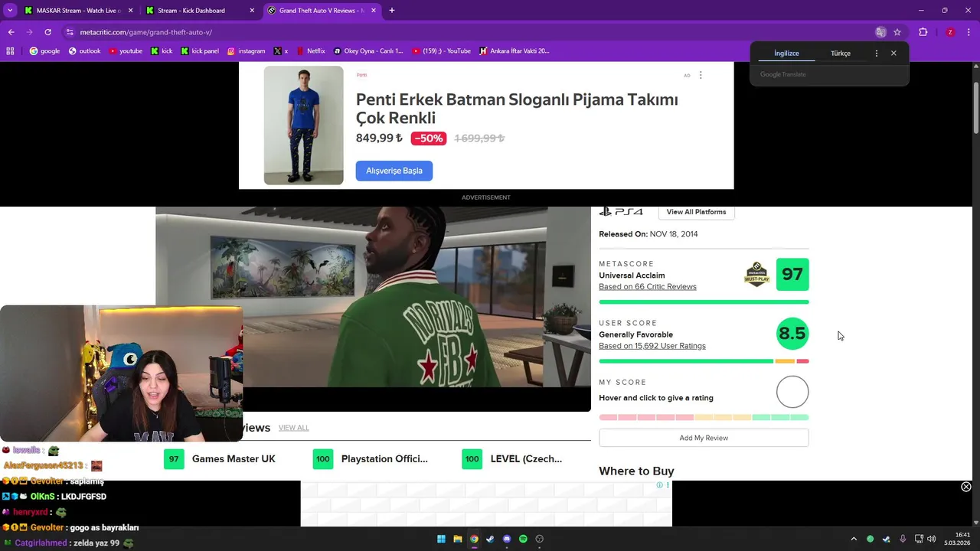Click the GTA V trailer video
This screenshot has height=551, width=980.
(373, 309)
